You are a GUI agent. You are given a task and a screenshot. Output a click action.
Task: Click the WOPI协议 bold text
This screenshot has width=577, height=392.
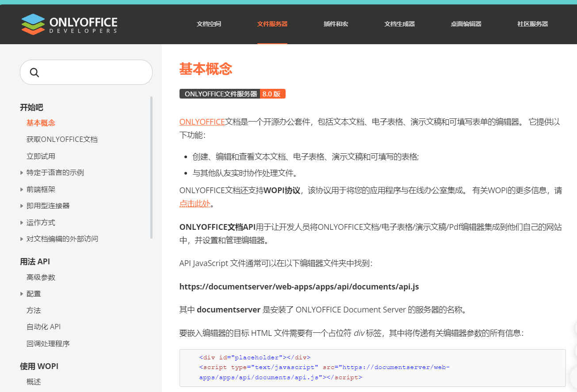click(282, 190)
